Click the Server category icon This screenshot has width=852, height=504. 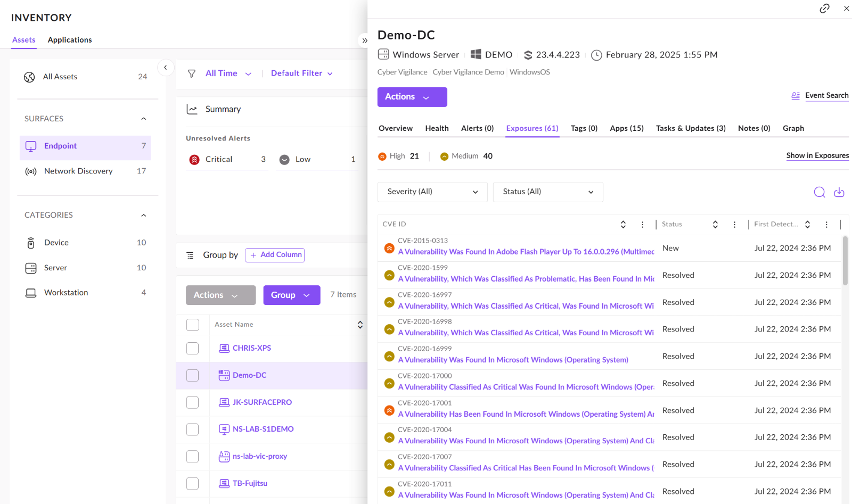31,268
